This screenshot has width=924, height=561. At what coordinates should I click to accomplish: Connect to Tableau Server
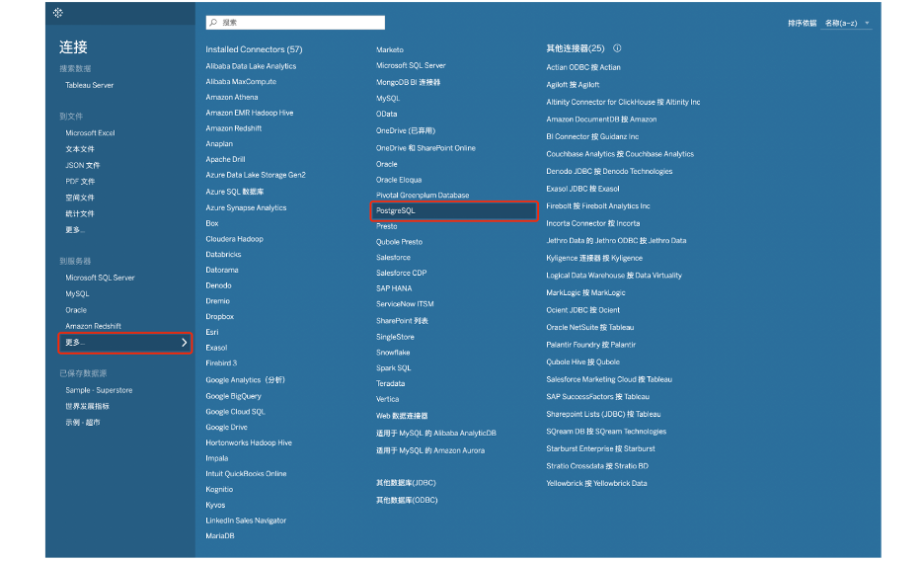[x=89, y=85]
